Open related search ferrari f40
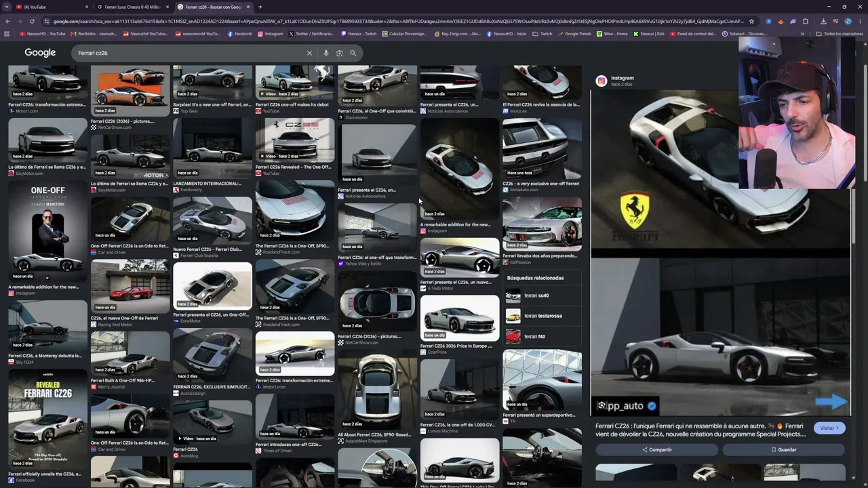868x488 pixels. tap(542, 336)
